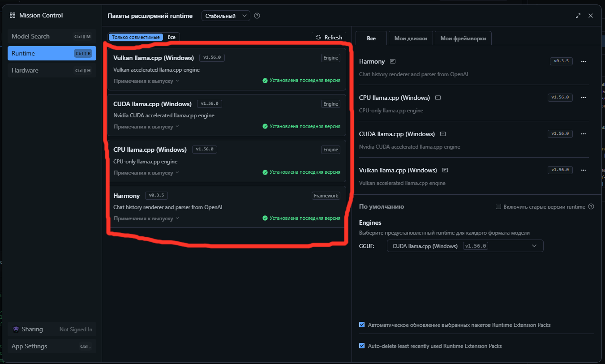Expand Примечания к выпуску for Vulkan llama.cpp

coord(146,81)
